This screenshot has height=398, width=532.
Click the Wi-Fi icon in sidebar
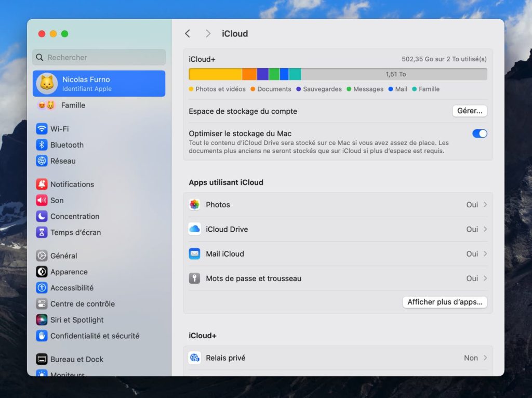pos(42,129)
